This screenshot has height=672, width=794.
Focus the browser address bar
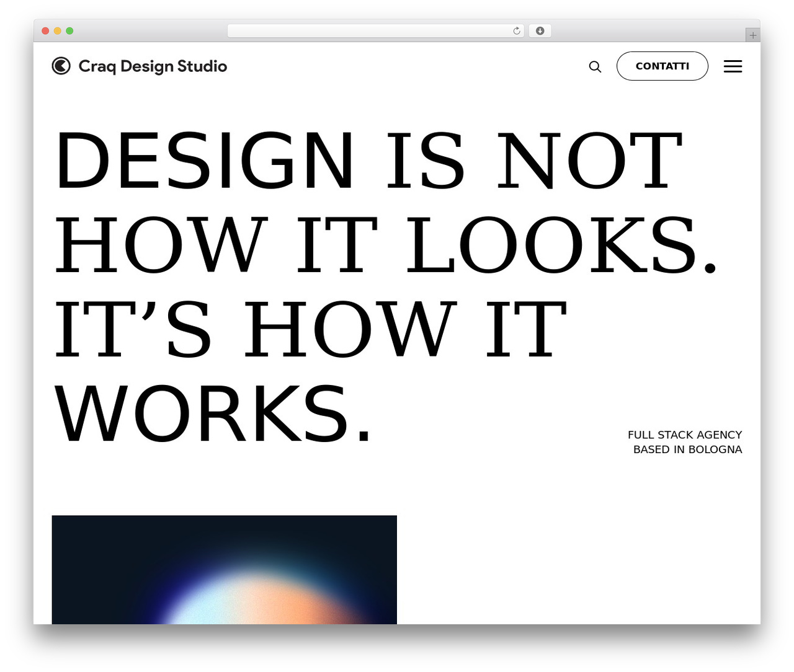(376, 31)
